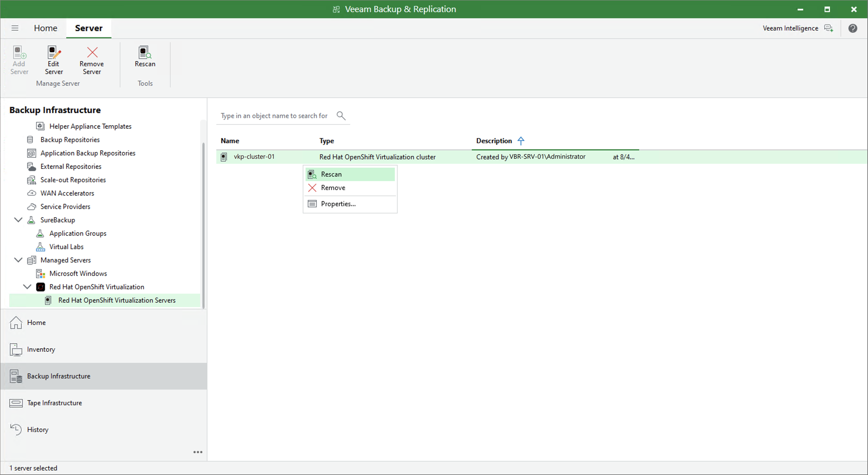This screenshot has width=868, height=475.
Task: Choose Remove from the context menu
Action: pos(350,188)
